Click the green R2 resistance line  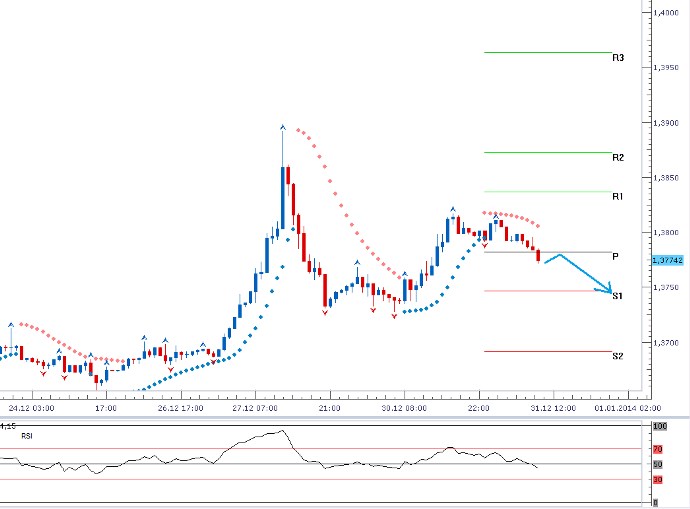(548, 153)
